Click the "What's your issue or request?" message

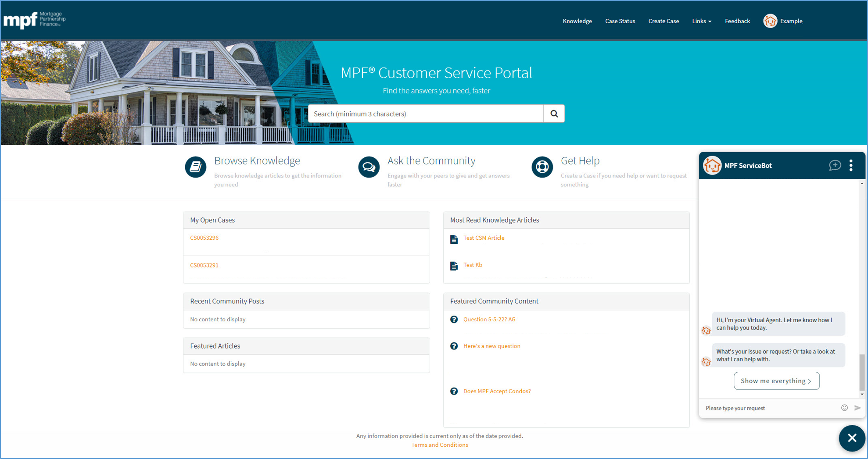[778, 355]
